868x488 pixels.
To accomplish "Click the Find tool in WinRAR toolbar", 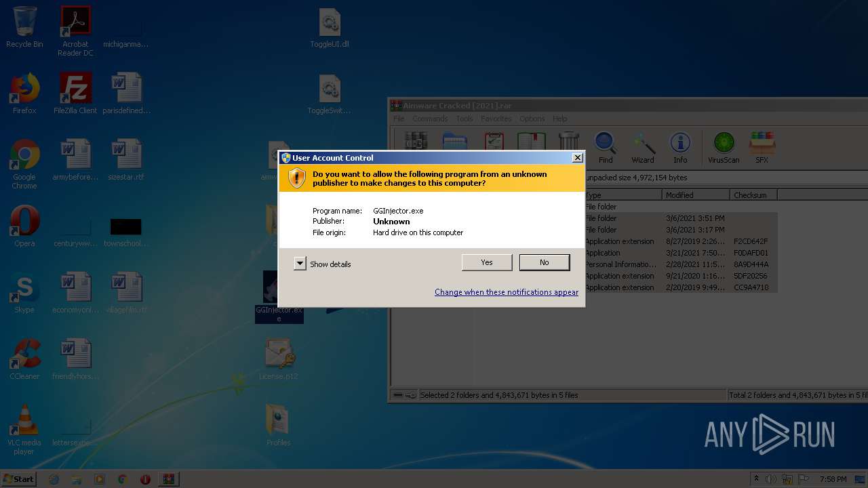I will (x=606, y=148).
